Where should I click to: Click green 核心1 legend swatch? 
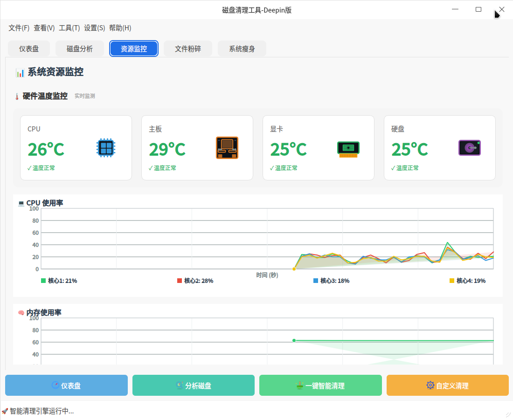coord(43,281)
